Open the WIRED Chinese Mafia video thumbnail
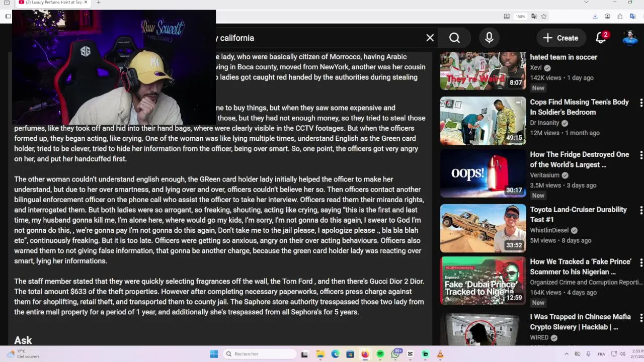Screen dimensions: 644x362 pos(483,329)
